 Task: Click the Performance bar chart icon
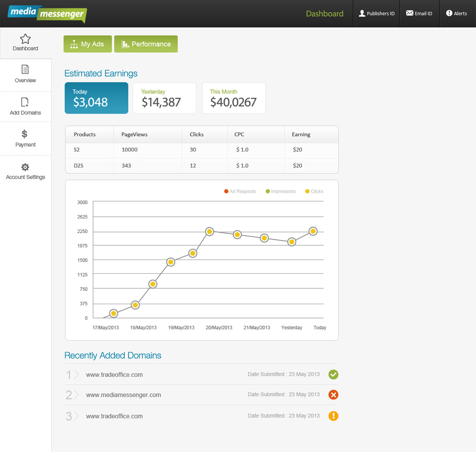[x=125, y=44]
